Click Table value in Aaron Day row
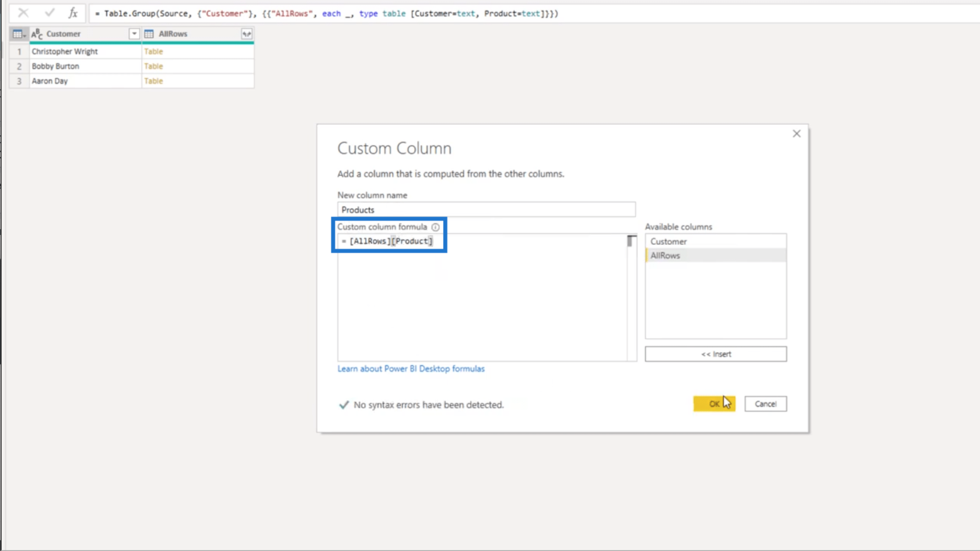The width and height of the screenshot is (980, 551). point(153,81)
